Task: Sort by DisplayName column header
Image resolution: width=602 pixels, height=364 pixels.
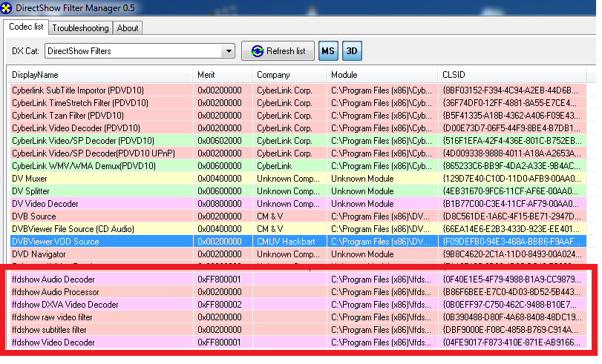Action: (x=101, y=75)
